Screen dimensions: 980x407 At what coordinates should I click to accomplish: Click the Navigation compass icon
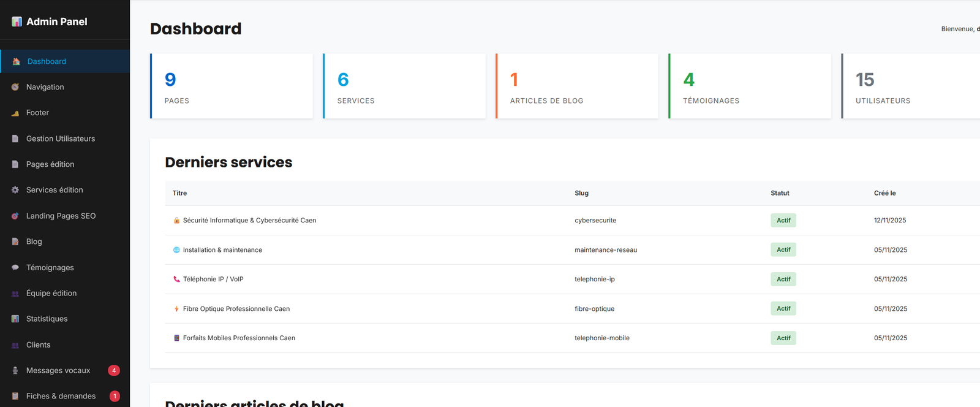click(15, 87)
